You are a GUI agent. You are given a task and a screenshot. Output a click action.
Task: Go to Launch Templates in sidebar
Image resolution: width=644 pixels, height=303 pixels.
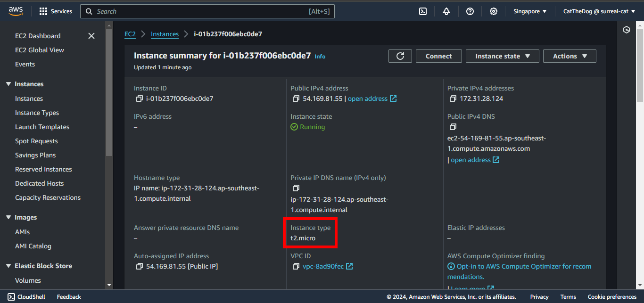click(x=42, y=127)
